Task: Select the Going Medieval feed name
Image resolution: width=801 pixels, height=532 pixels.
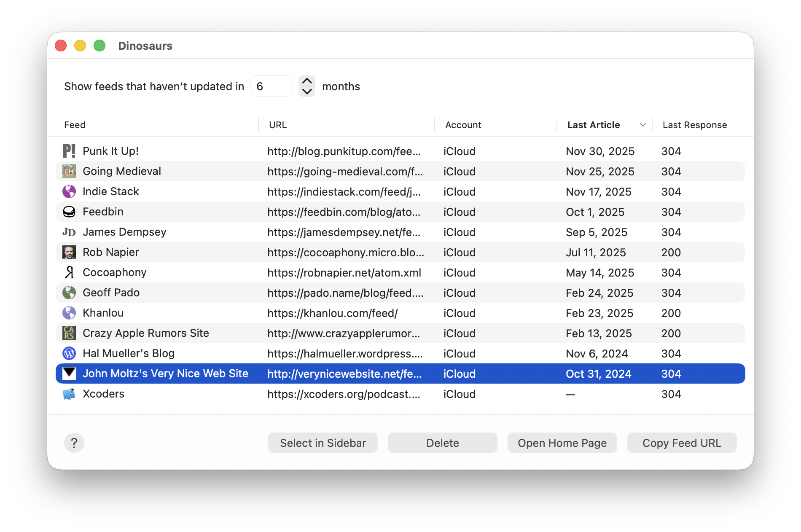Action: pos(122,171)
